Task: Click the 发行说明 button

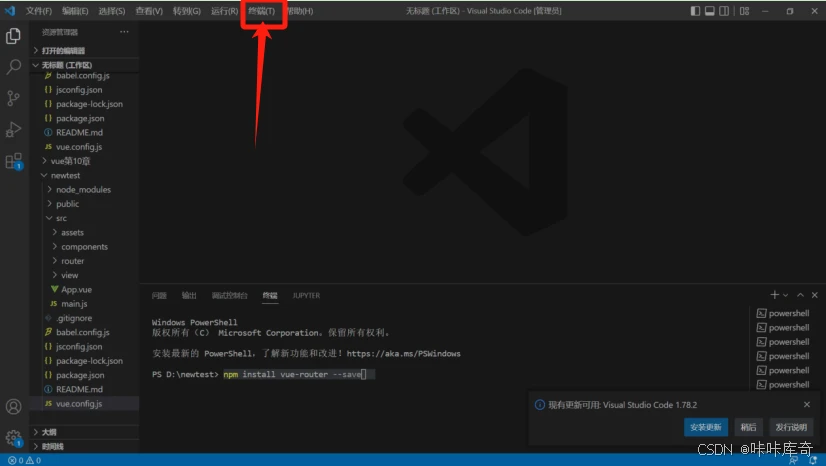Action: [791, 427]
